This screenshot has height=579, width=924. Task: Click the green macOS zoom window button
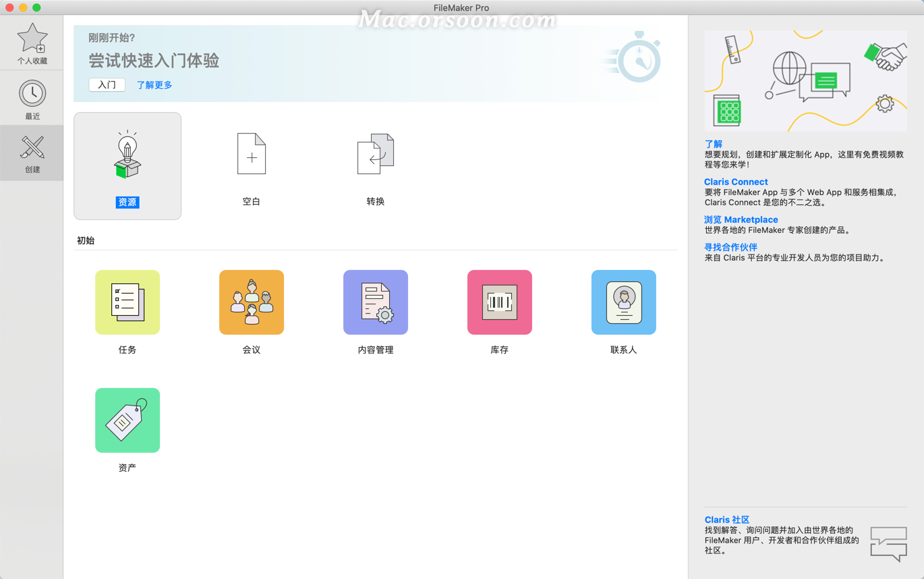click(36, 7)
